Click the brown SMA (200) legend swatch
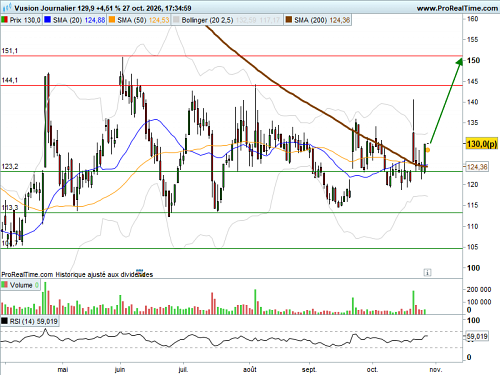The height and width of the screenshot is (375, 500). 289,20
